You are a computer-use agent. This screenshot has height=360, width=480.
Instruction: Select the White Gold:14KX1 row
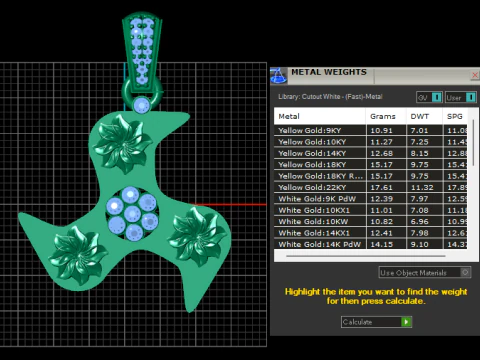click(370, 233)
